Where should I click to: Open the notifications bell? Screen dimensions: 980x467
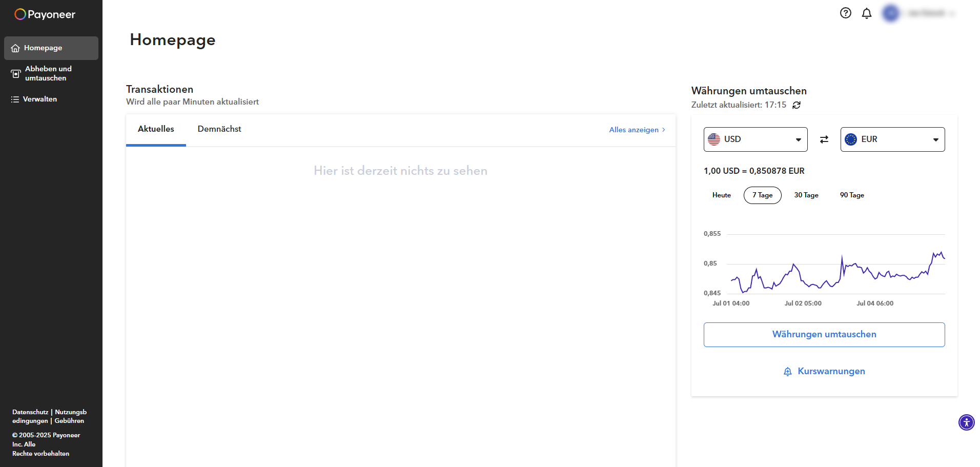(866, 13)
